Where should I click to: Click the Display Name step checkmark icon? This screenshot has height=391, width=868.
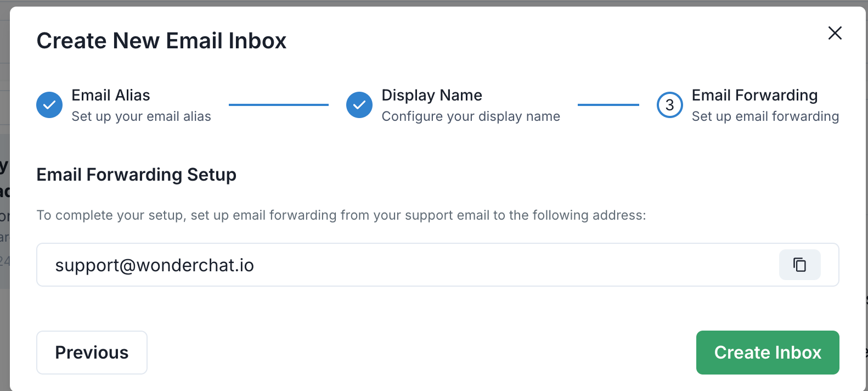pyautogui.click(x=359, y=105)
